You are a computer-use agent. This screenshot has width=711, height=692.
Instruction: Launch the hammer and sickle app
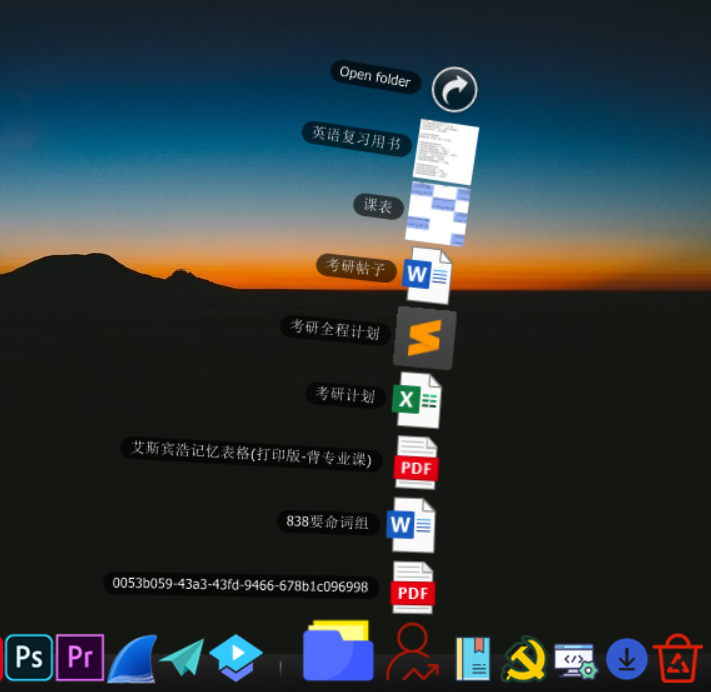click(x=523, y=659)
